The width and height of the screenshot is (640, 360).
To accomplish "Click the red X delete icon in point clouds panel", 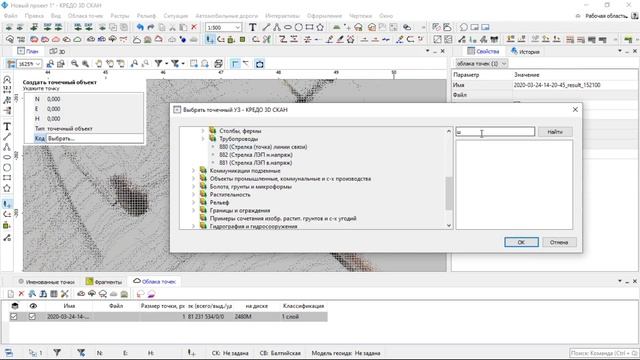I will [x=21, y=293].
